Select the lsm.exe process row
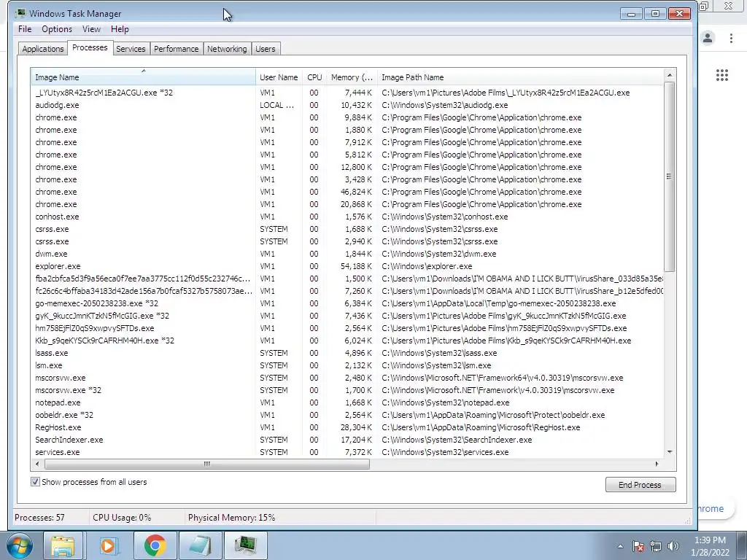 click(347, 365)
